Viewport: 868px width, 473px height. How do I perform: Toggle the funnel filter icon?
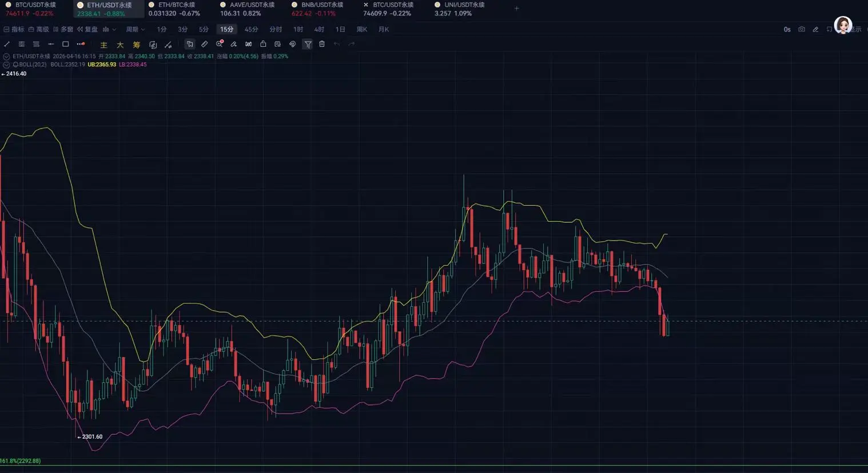tap(308, 44)
